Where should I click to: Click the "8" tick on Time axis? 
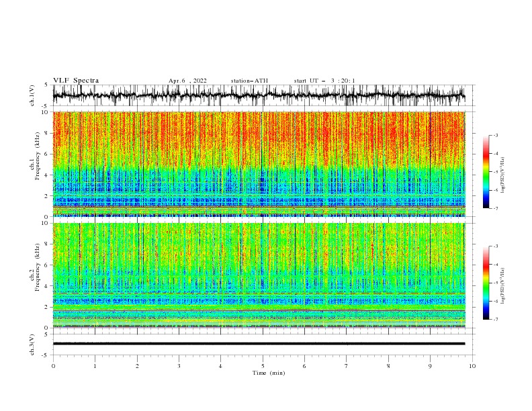[x=388, y=366]
